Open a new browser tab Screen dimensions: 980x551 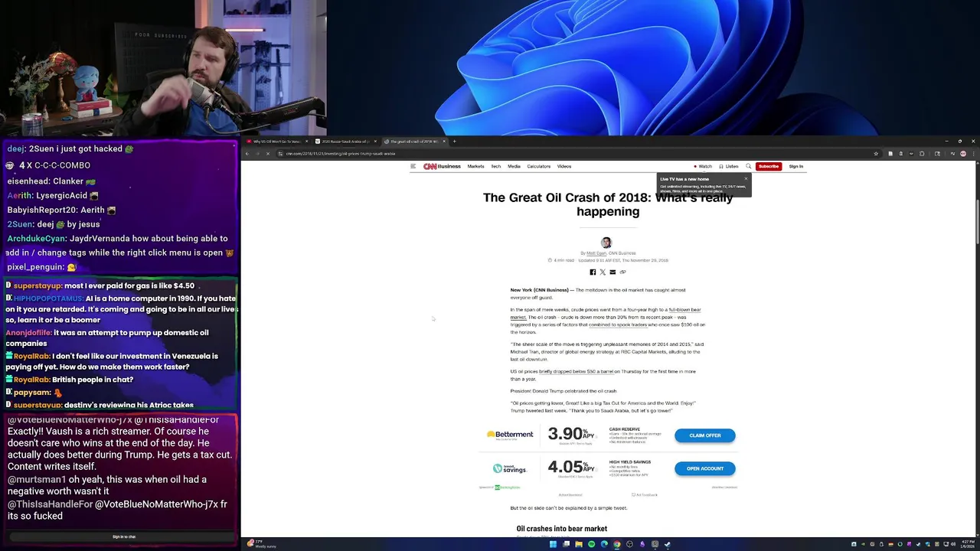(454, 142)
